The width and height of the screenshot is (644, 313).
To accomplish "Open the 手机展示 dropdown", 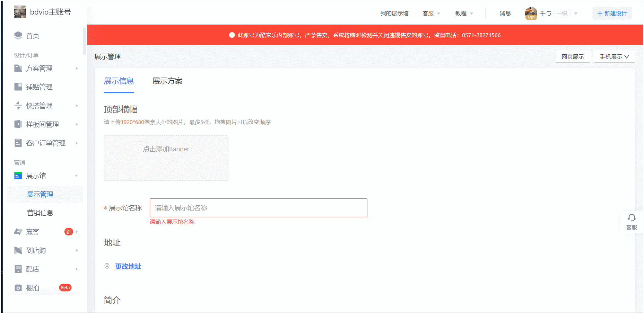I will click(x=614, y=56).
